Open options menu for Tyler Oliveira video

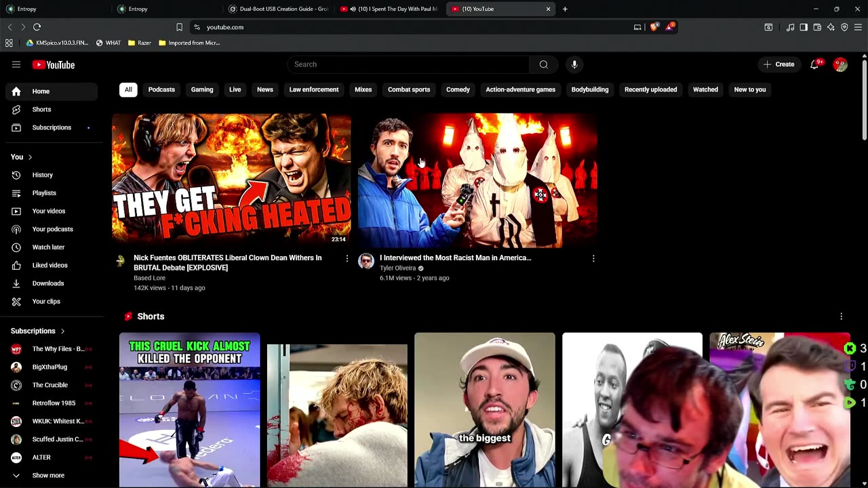(x=593, y=258)
